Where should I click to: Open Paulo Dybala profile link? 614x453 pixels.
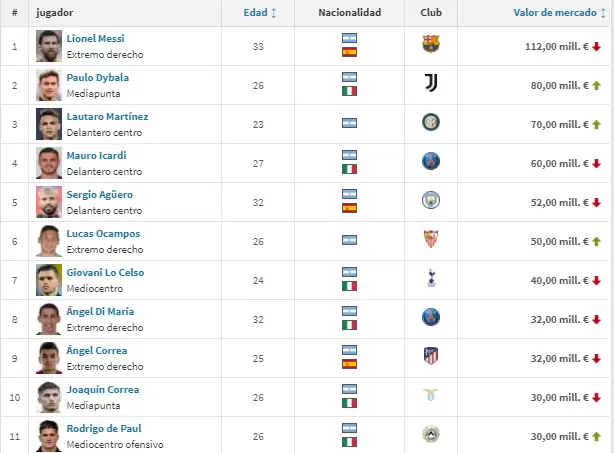[97, 77]
